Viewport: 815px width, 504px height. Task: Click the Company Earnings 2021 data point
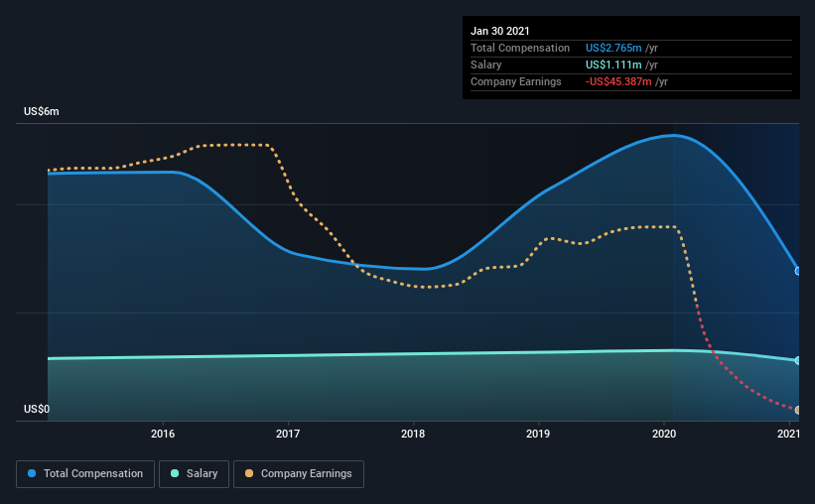pyautogui.click(x=798, y=410)
